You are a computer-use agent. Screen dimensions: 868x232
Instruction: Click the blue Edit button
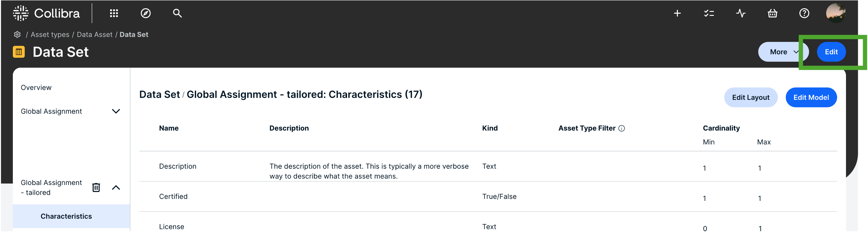pos(831,52)
